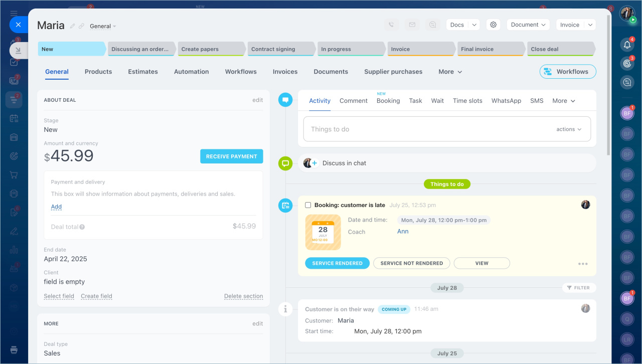Click the pencil icon next to Maria
642x364 pixels.
[73, 26]
